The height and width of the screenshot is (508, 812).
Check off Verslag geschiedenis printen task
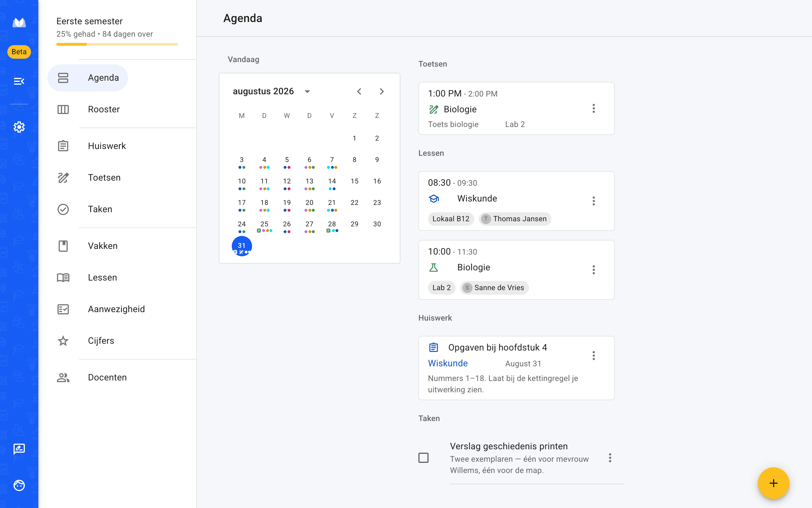[423, 457]
